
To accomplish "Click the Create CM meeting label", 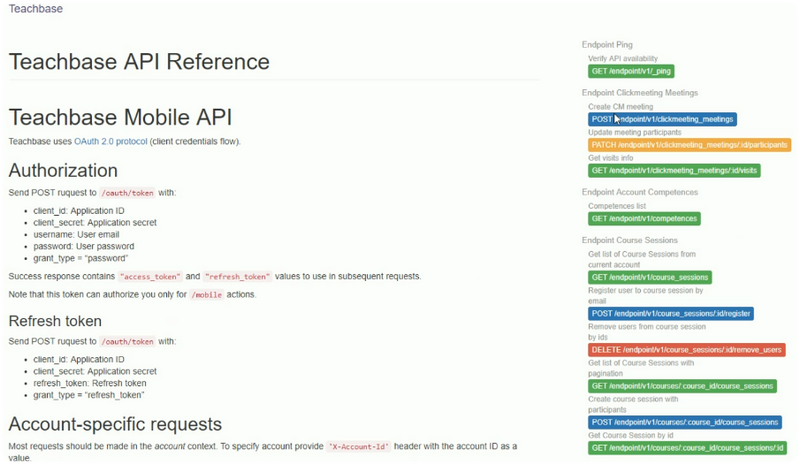I will [x=620, y=106].
